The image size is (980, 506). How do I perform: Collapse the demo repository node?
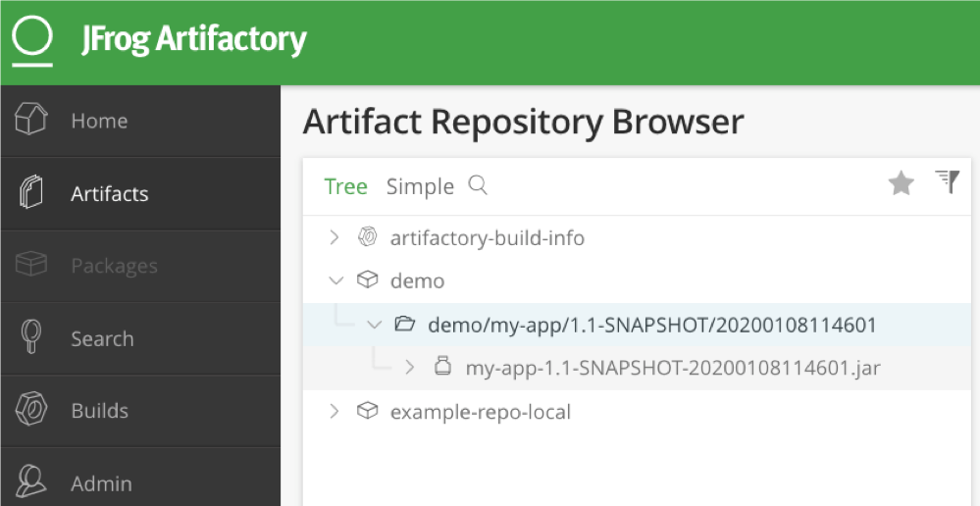click(x=336, y=280)
